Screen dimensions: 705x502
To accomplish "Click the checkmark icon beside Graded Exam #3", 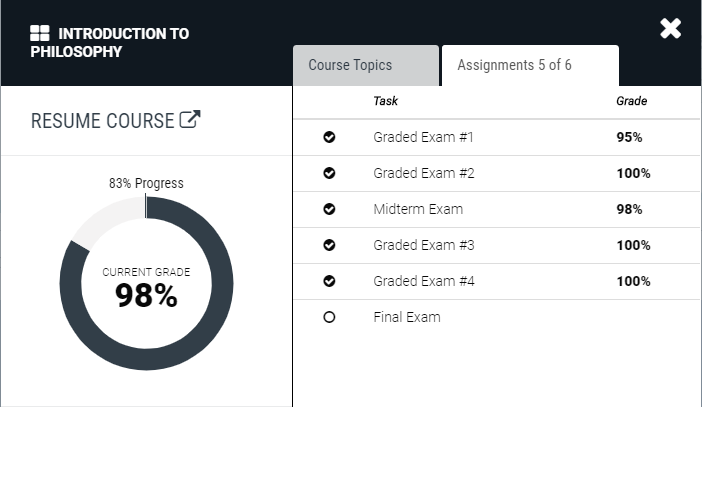I will coord(329,245).
